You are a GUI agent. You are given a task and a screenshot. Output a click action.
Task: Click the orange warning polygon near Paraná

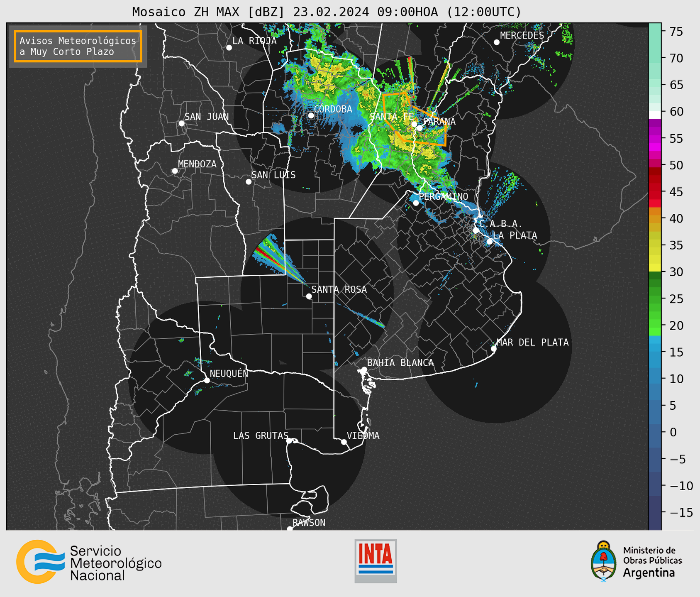pos(415,119)
